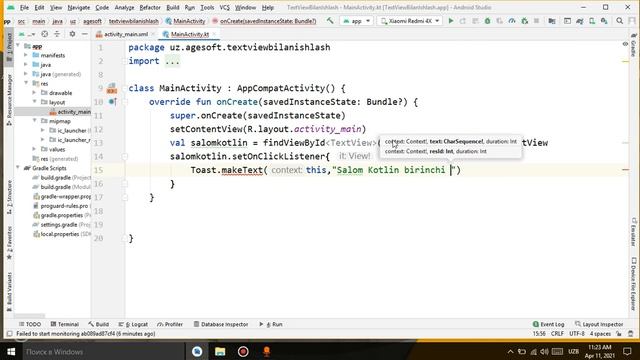Open the Build menu
Screen dimensions: 640x360
pyautogui.click(x=173, y=7)
